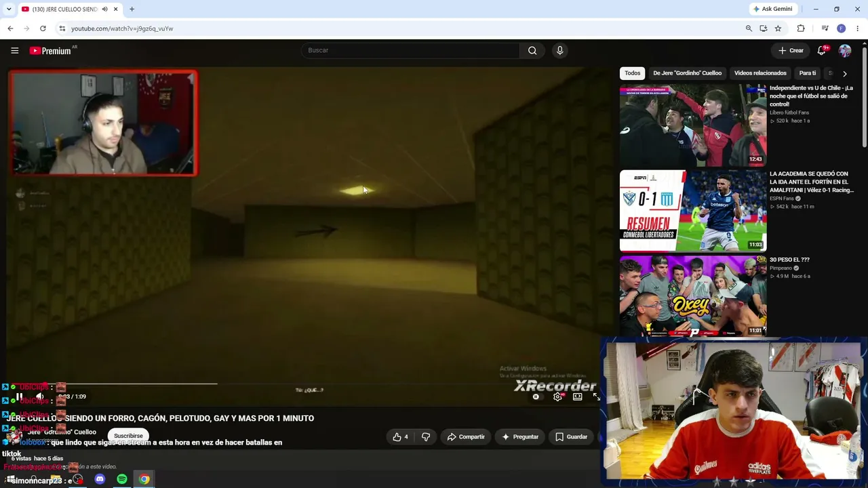Open Discord from the taskbar

click(100, 479)
